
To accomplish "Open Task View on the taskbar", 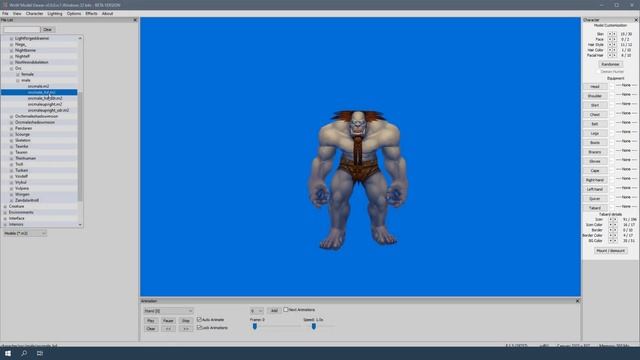I will point(40,353).
